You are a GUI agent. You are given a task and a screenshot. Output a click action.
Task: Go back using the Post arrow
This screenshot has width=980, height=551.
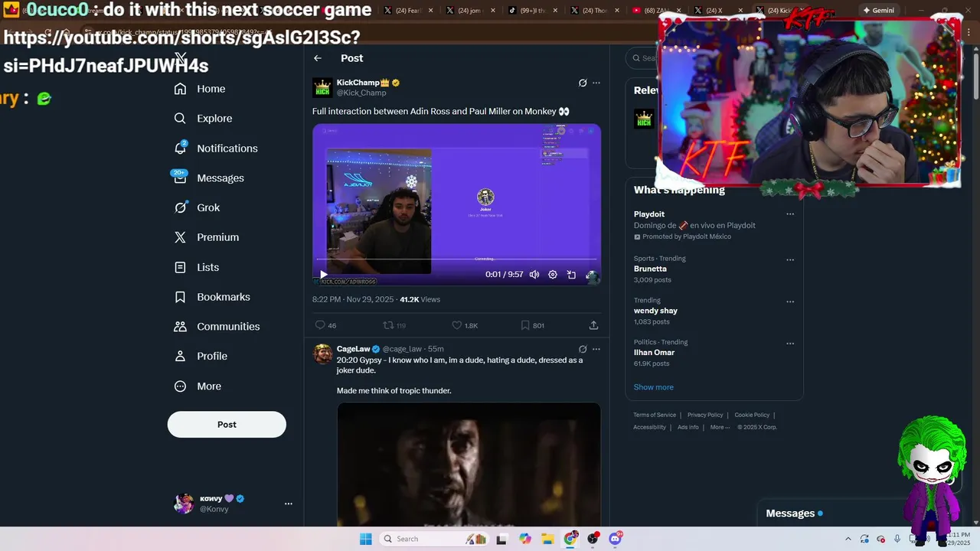tap(318, 58)
